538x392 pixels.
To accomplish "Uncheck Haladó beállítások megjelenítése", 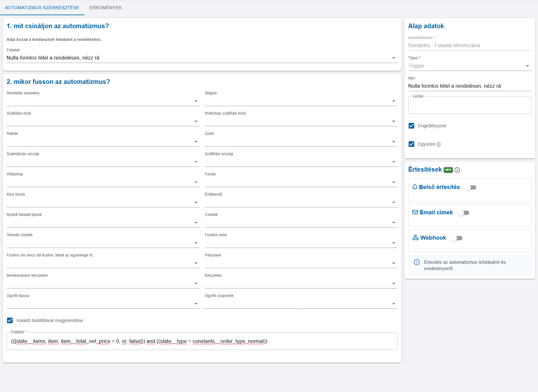I will (x=10, y=320).
